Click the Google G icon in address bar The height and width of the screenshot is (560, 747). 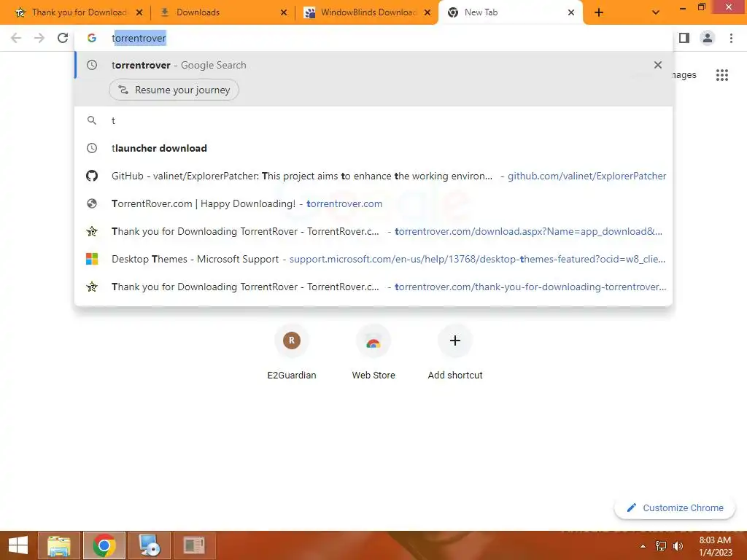pyautogui.click(x=92, y=38)
